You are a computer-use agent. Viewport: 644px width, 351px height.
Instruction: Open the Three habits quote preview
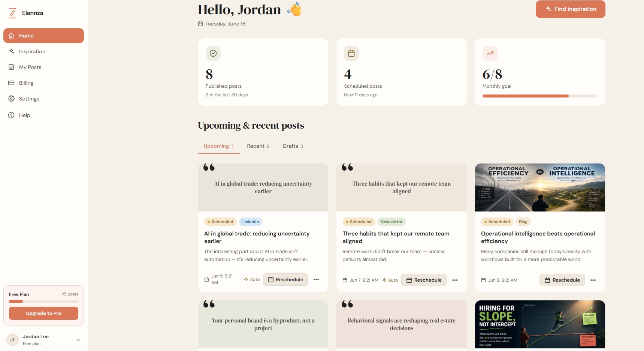[402, 187]
